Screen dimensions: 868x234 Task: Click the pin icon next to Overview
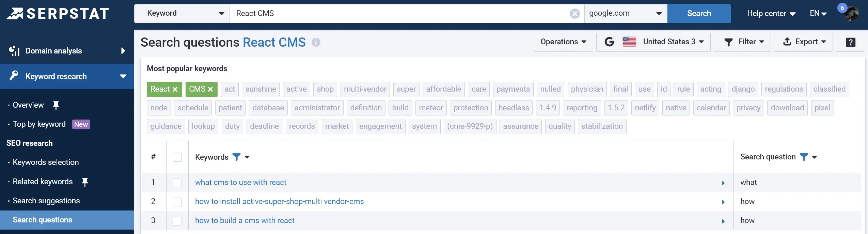56,106
